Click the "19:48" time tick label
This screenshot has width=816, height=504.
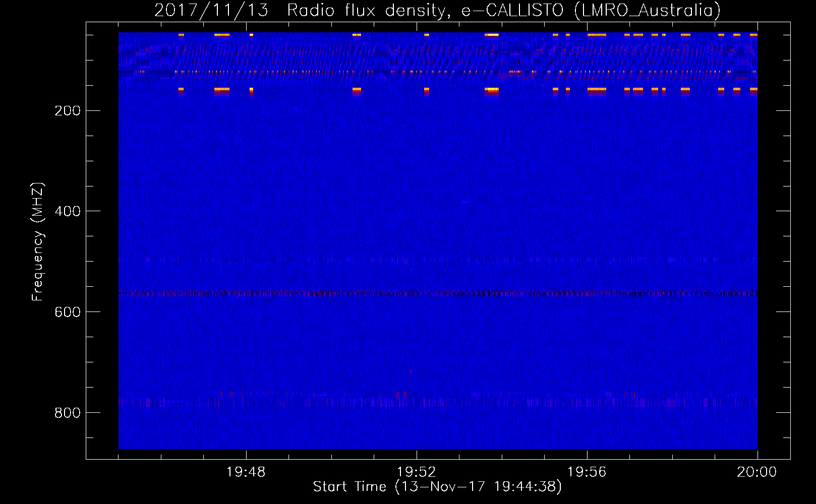[x=246, y=472]
